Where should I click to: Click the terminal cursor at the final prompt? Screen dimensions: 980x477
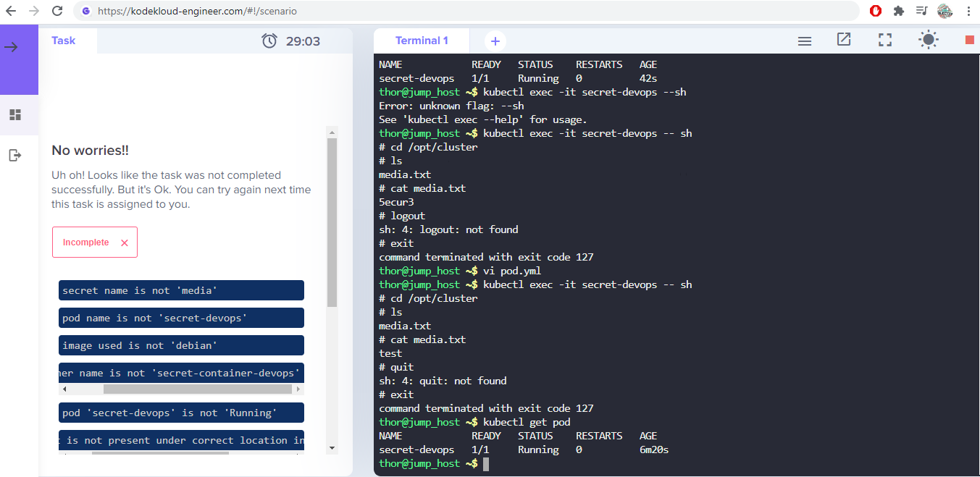[x=486, y=464]
